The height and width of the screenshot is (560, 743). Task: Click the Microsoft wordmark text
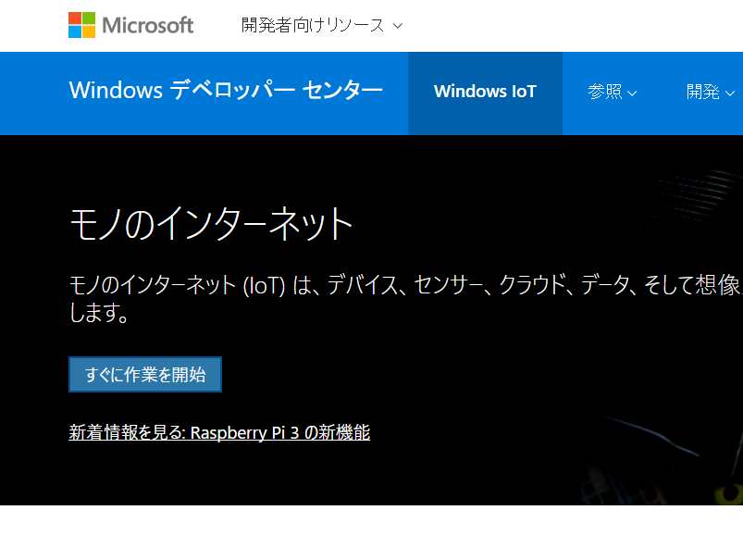pos(148,26)
